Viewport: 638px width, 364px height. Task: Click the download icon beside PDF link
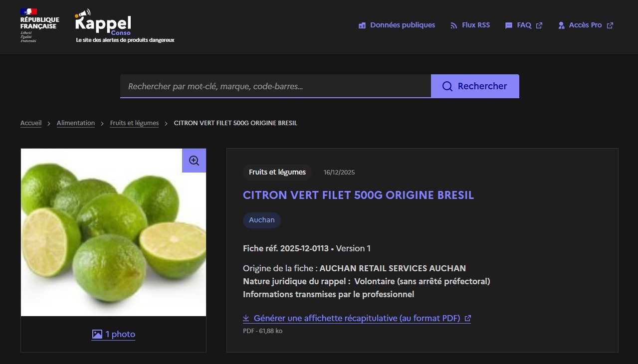click(x=246, y=318)
